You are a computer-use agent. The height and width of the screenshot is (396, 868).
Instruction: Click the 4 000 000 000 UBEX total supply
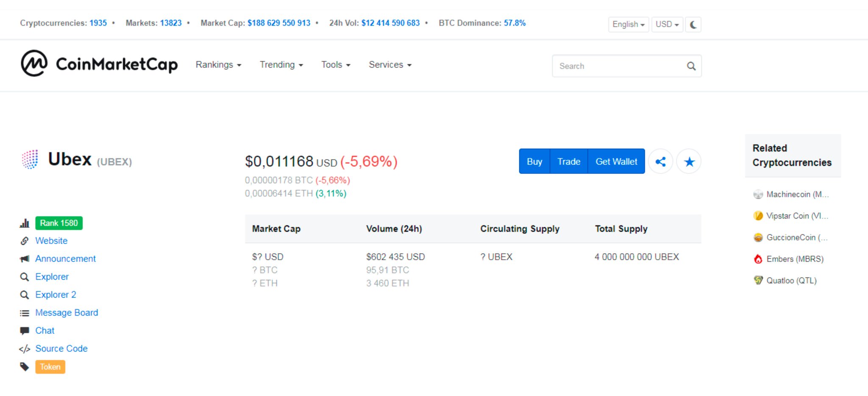[637, 257]
